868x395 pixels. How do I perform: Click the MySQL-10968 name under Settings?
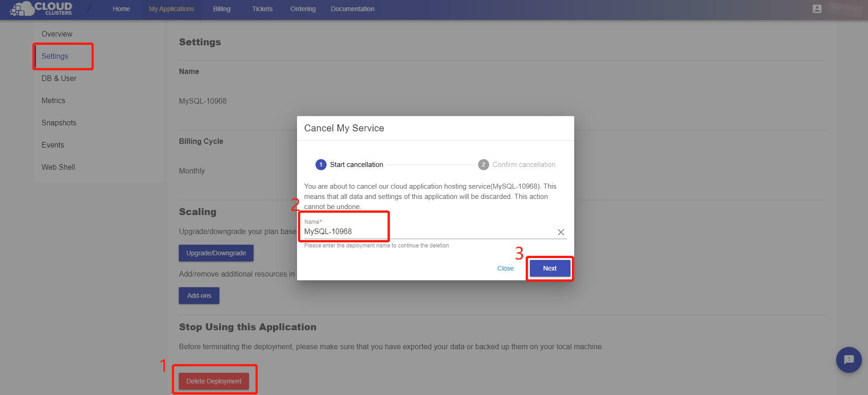203,101
